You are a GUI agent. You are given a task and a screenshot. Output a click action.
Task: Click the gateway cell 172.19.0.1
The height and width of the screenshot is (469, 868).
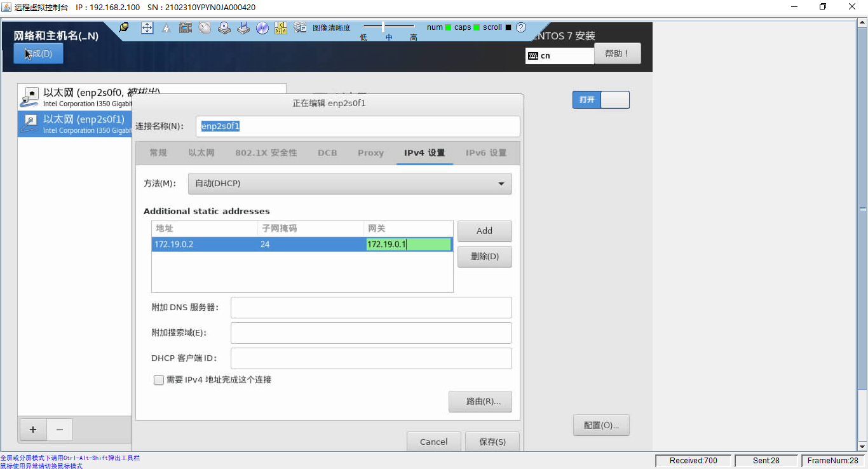pyautogui.click(x=409, y=244)
